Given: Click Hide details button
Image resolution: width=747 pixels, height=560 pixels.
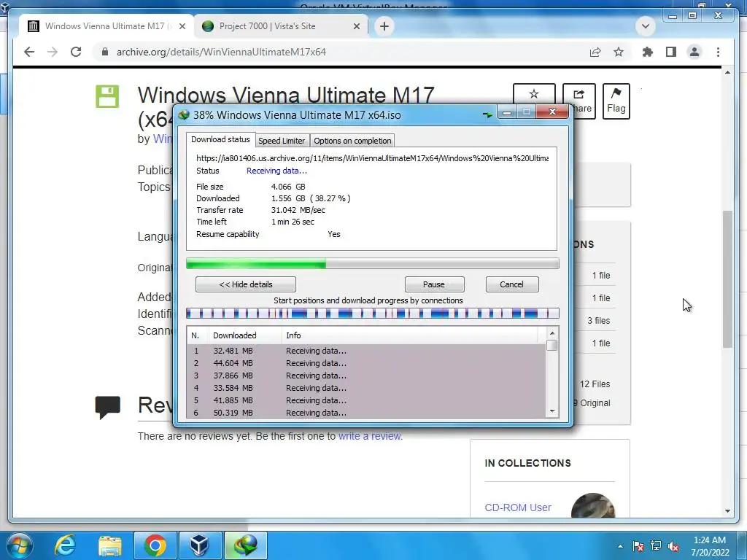Looking at the screenshot, I should tap(246, 284).
